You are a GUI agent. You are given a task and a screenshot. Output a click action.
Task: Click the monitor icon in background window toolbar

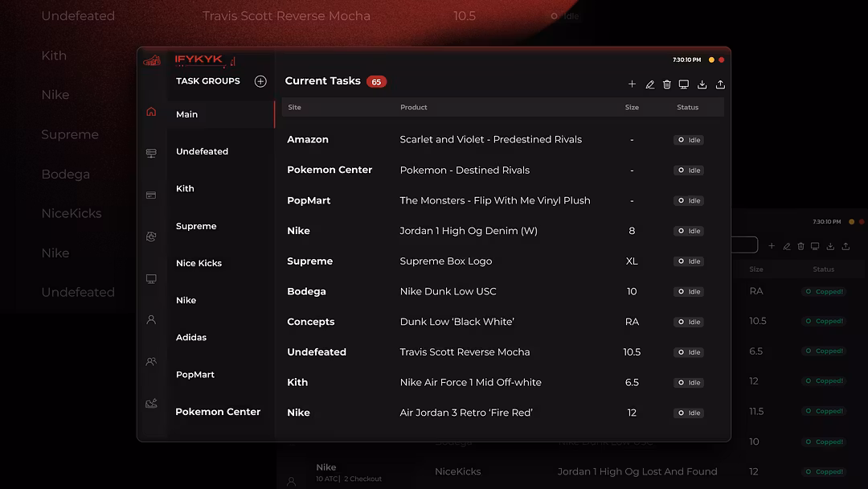[x=815, y=246]
